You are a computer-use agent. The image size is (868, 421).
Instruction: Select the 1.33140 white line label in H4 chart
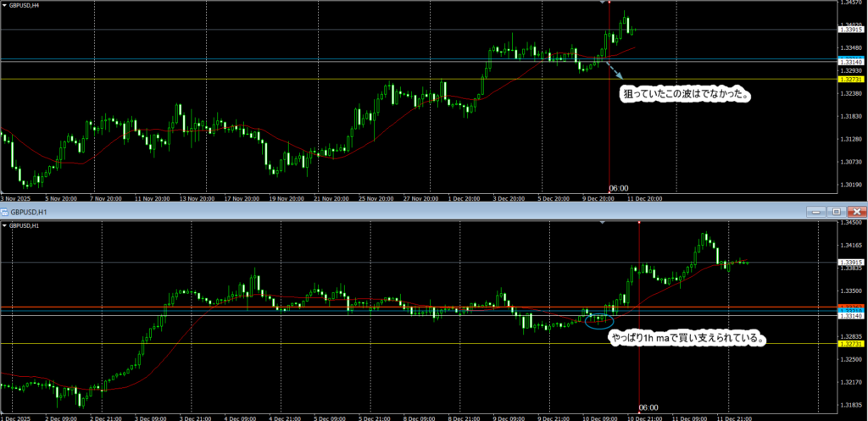point(851,63)
